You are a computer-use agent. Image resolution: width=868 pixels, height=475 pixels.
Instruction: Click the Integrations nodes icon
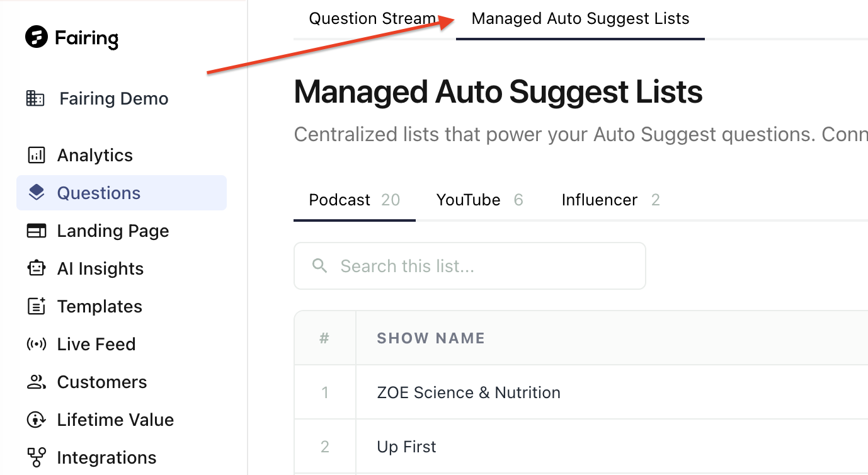(37, 457)
